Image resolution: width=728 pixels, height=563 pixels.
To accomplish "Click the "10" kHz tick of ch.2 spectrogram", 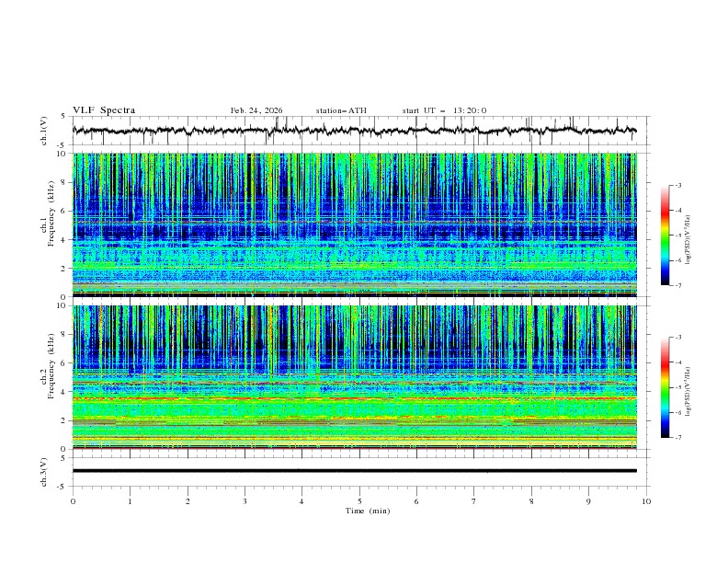I will click(63, 305).
